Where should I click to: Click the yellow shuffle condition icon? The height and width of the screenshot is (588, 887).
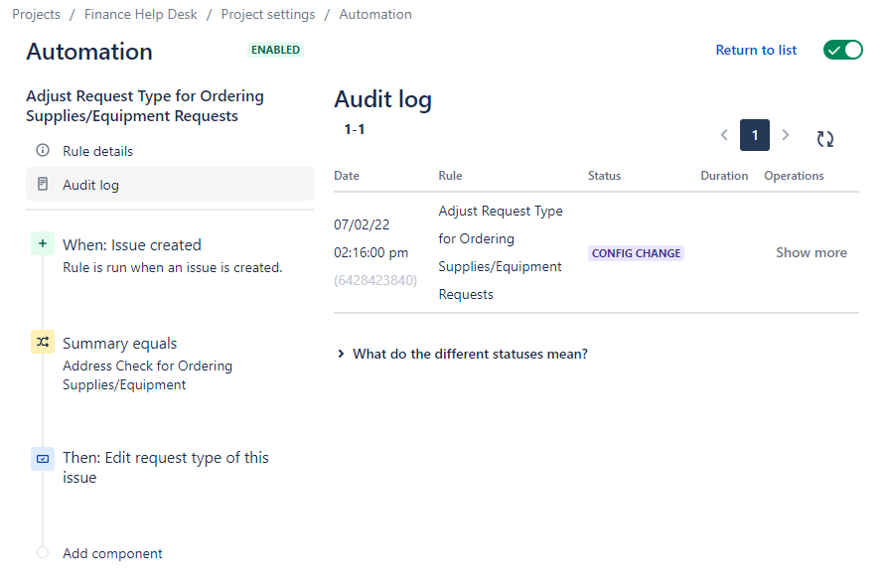[x=43, y=342]
